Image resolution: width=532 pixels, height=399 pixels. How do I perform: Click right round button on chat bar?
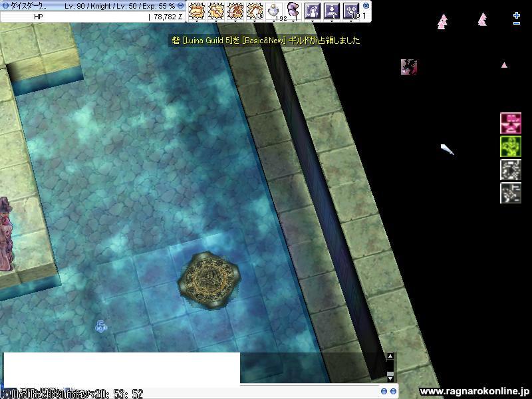[x=393, y=391]
